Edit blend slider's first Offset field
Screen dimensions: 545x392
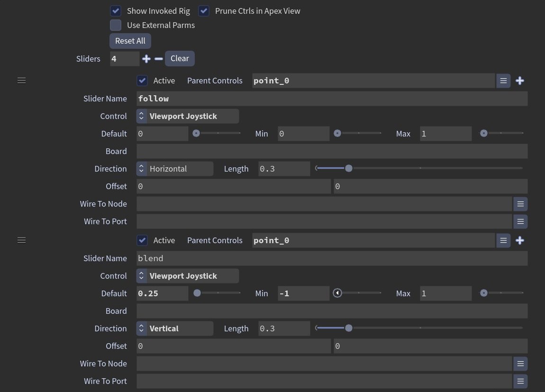(234, 346)
